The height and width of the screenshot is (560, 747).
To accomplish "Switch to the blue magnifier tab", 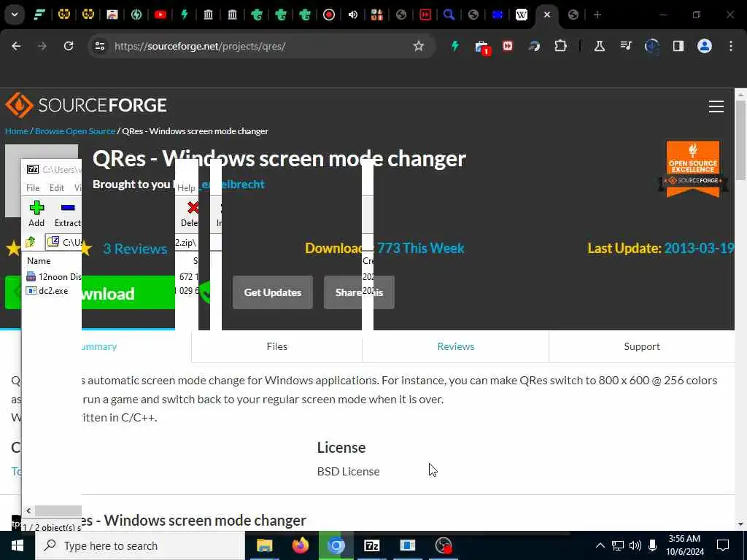I will (x=449, y=15).
